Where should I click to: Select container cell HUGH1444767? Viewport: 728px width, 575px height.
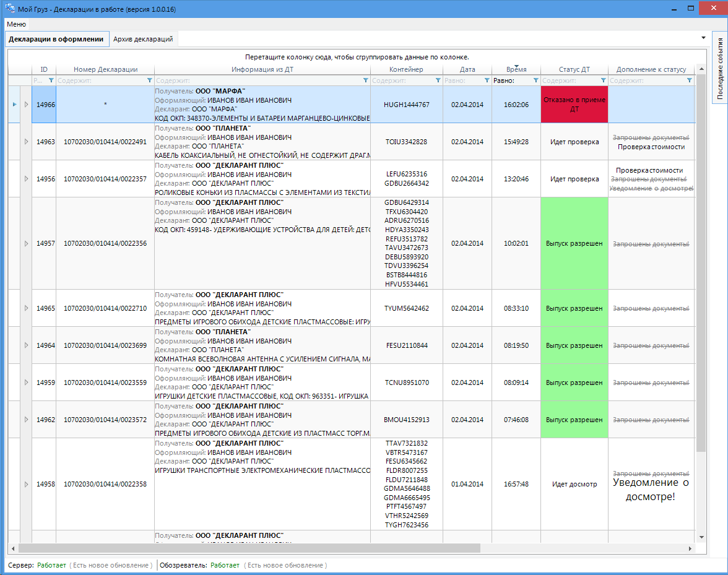coord(407,105)
